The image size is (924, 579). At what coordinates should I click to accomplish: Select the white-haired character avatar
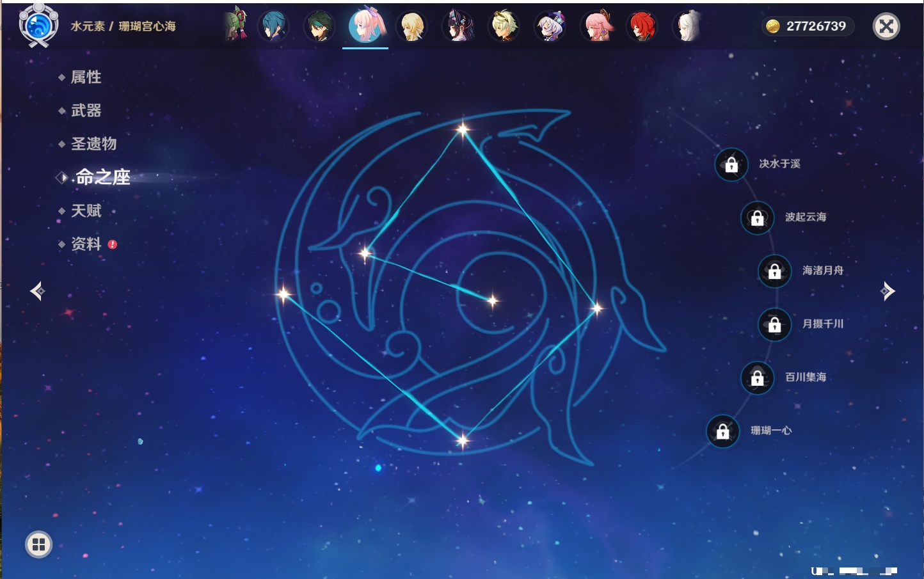(688, 26)
